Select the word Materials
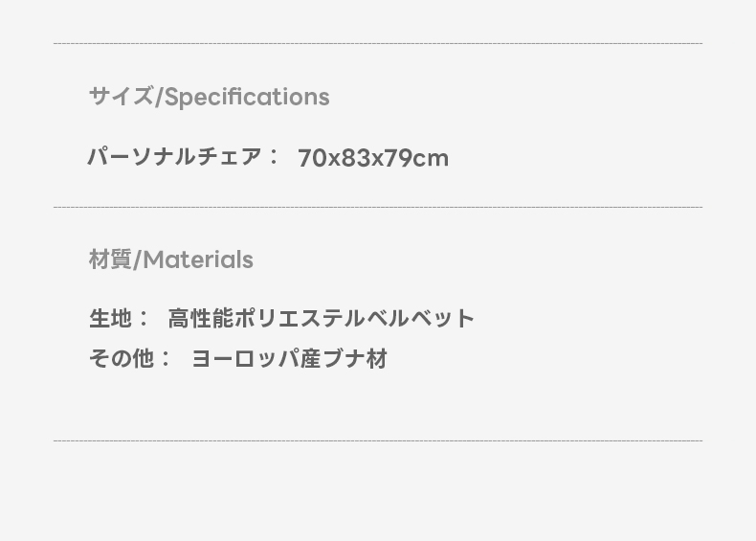756x541 pixels. [198, 259]
